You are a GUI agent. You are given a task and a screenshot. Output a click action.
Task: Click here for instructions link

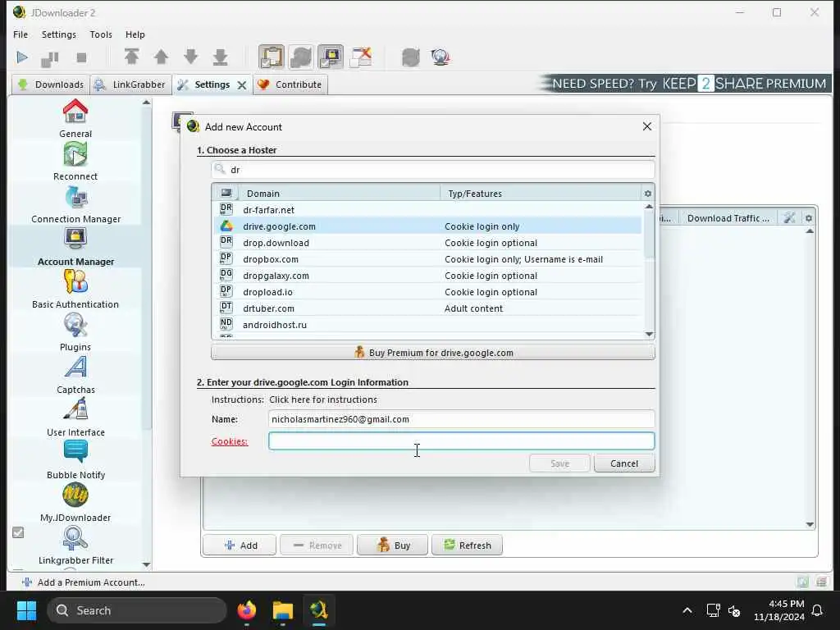[323, 399]
